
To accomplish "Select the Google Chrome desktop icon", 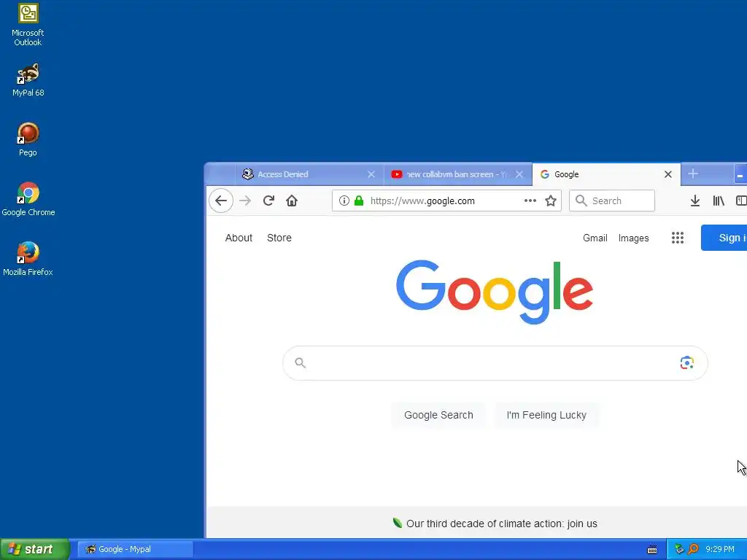I will [x=28, y=200].
